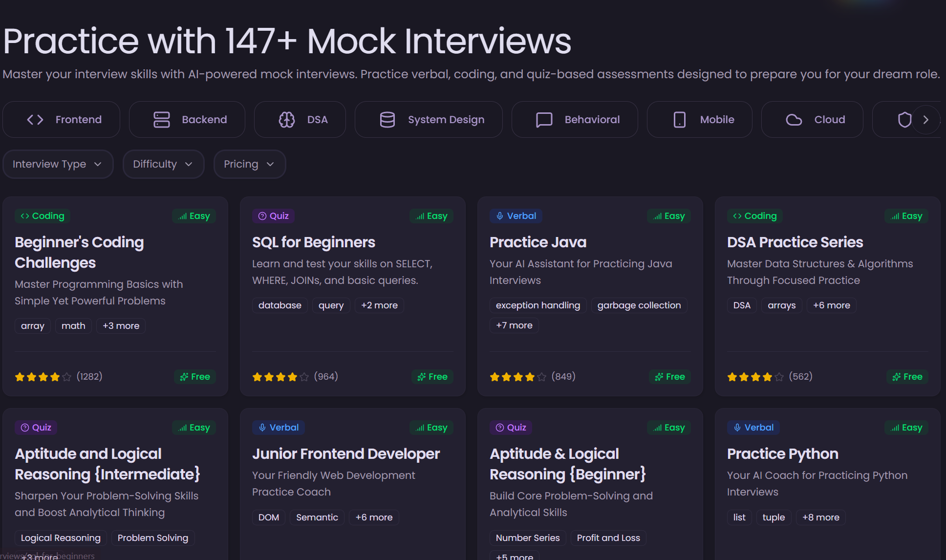Click the Backend server icon
This screenshot has width=946, height=560.
(163, 119)
